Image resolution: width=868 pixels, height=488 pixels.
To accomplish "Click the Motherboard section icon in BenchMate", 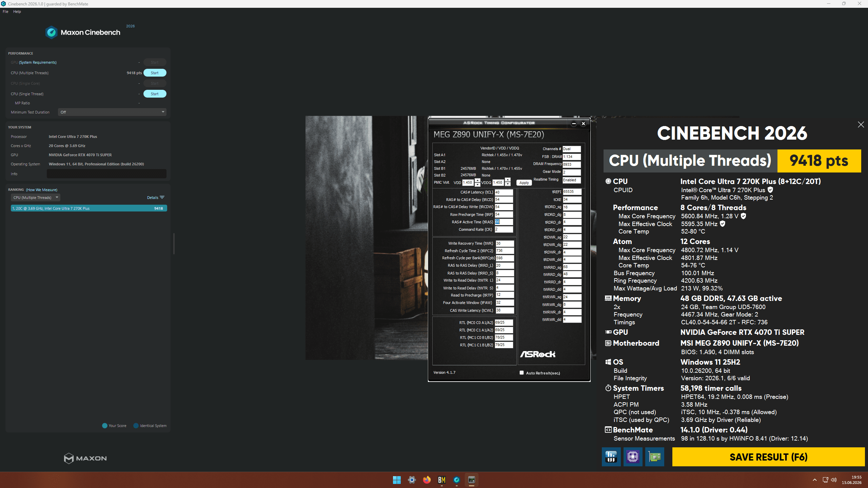I will click(608, 343).
